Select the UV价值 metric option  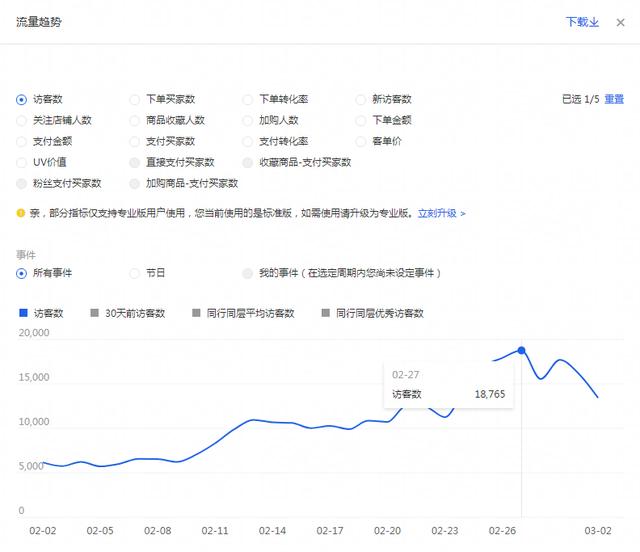click(x=21, y=162)
